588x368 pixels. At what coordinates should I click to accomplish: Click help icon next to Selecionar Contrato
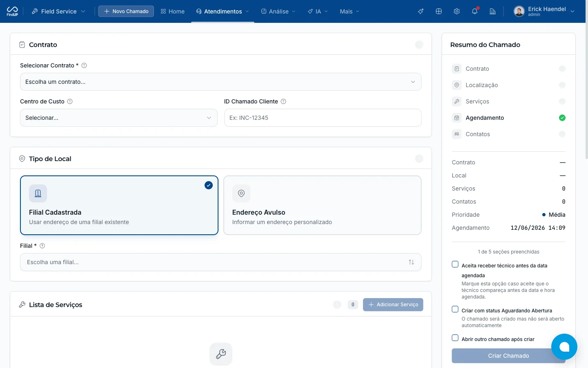pyautogui.click(x=84, y=65)
